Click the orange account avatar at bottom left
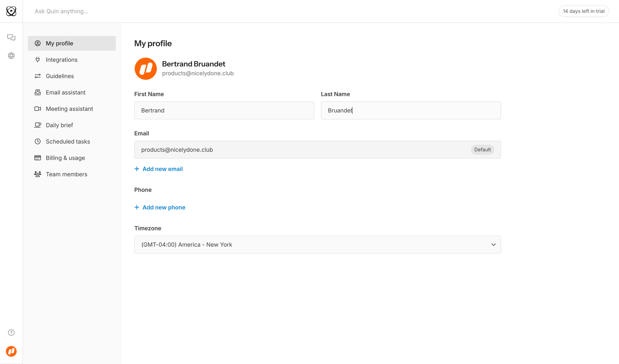 coord(11,351)
